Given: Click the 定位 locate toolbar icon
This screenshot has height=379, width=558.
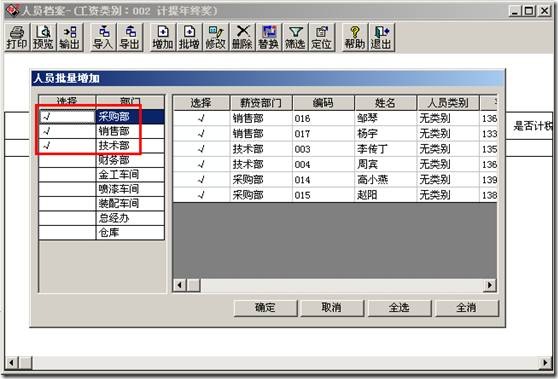Looking at the screenshot, I should tap(321, 37).
